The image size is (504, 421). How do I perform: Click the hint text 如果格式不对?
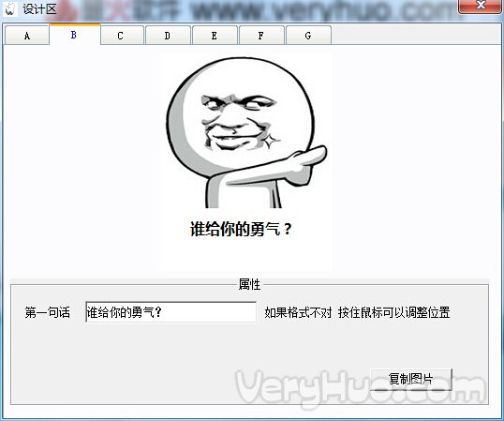[x=298, y=312]
